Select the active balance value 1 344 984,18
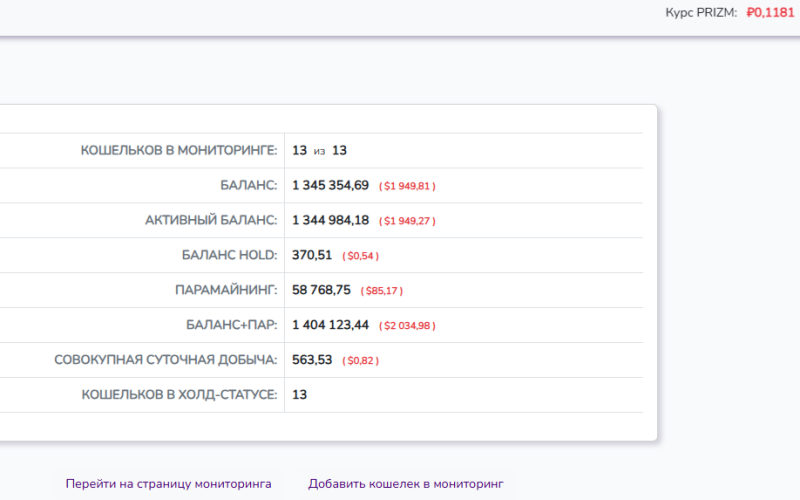The image size is (800, 500). [330, 221]
